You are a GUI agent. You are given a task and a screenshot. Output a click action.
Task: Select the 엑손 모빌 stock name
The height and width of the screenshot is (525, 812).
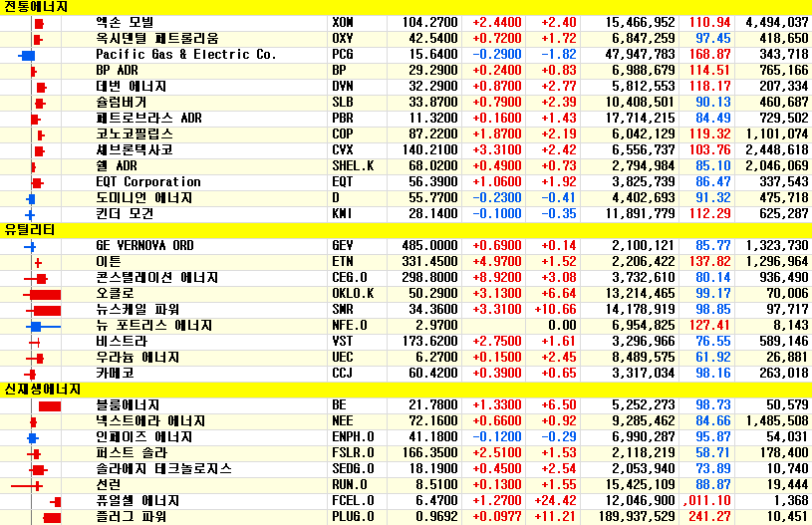[125, 22]
